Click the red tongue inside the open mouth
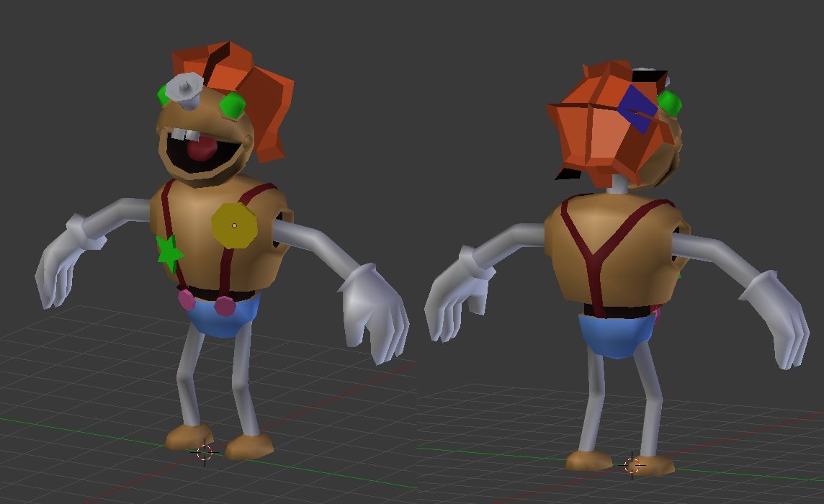824x504 pixels. tap(203, 149)
